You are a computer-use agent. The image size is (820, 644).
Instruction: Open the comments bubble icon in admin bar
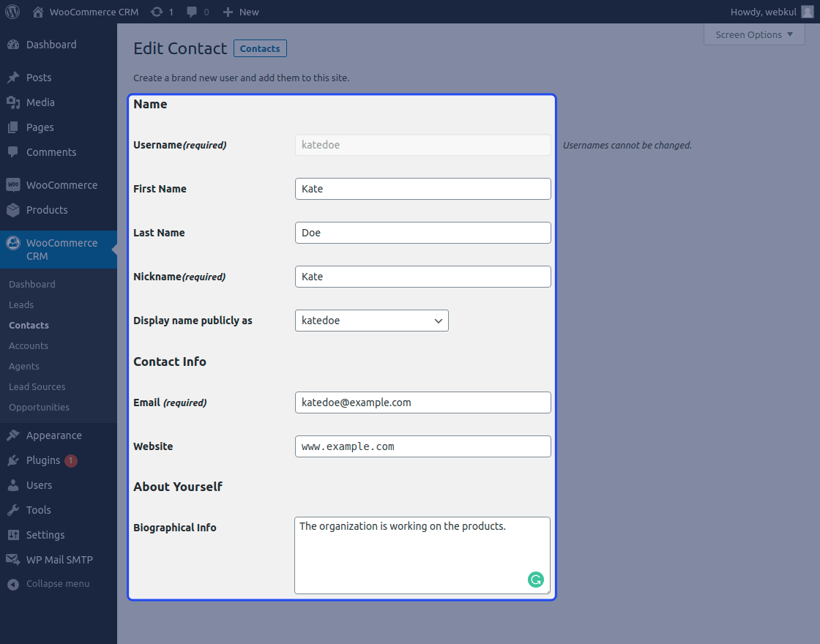[192, 12]
